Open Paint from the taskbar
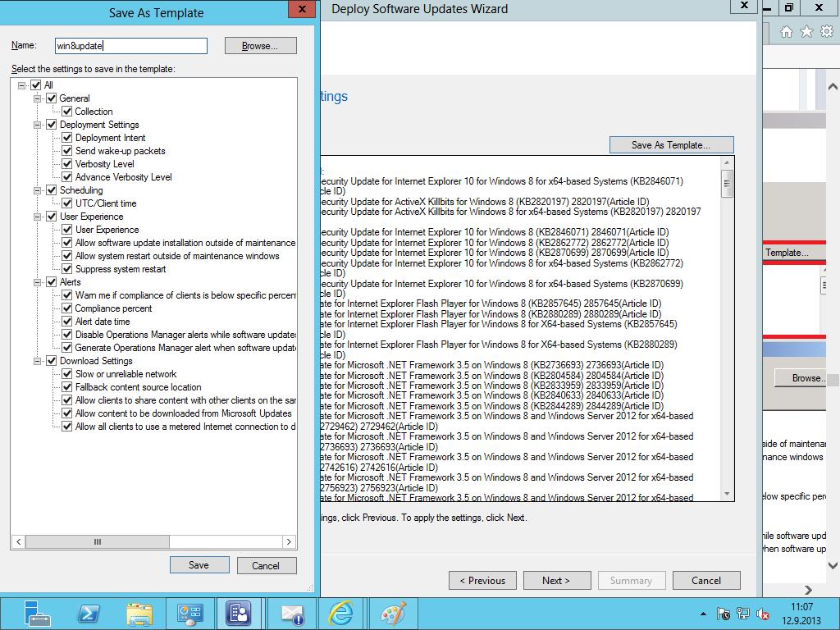The height and width of the screenshot is (630, 840). (x=393, y=614)
